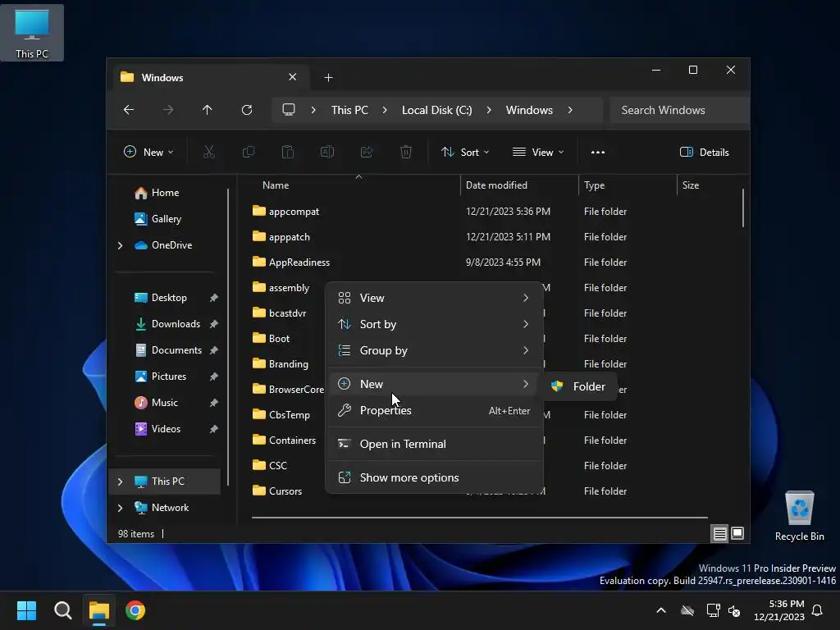Go back with the left arrow
Image resolution: width=840 pixels, height=630 pixels.
129,110
